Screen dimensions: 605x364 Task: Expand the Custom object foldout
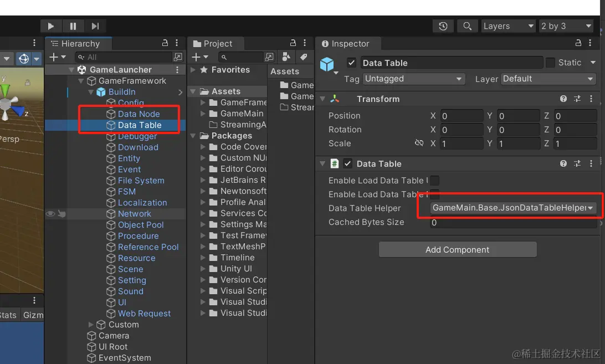[x=91, y=325]
